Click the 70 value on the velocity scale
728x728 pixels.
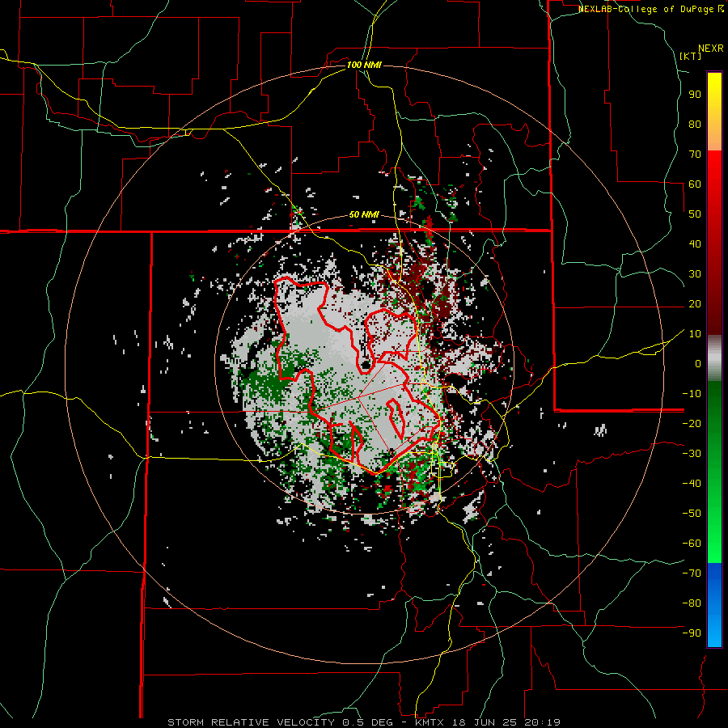(x=695, y=154)
